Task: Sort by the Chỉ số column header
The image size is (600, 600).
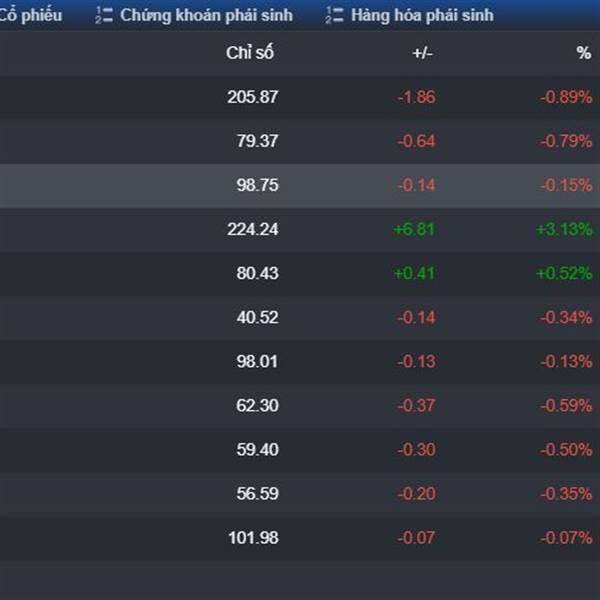Action: tap(250, 53)
